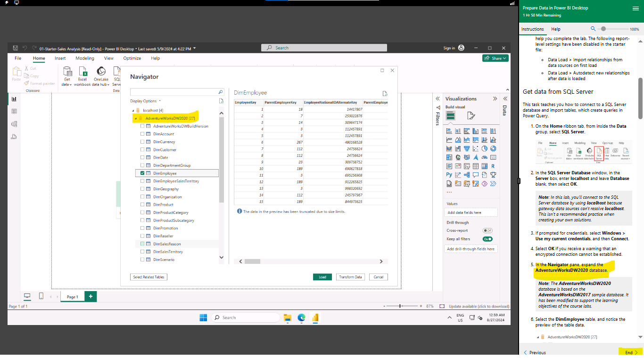Viewport: 644px width, 358px height.
Task: Select the Pie chart visual
Action: 485,148
